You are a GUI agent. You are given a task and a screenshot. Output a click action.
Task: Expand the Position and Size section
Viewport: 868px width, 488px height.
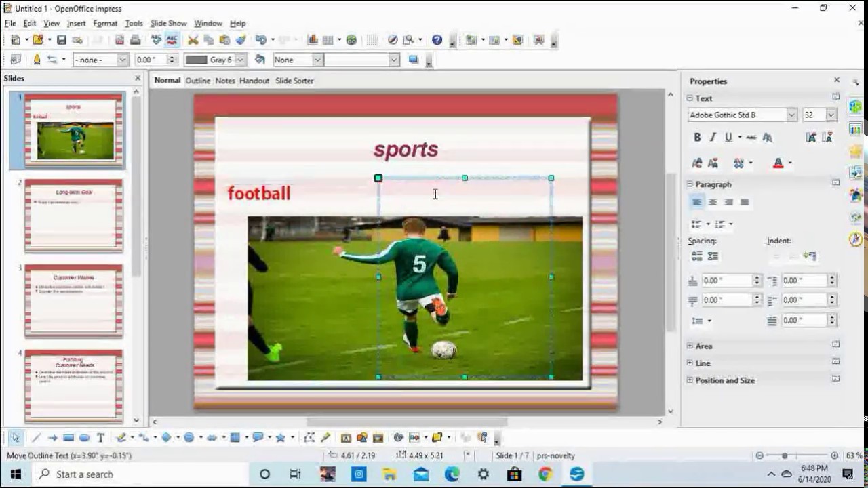coord(690,380)
